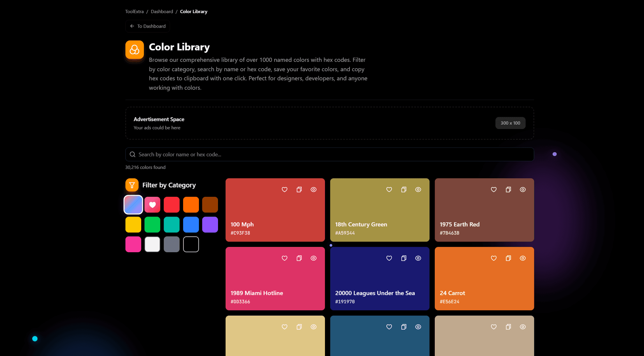View 20000 Leagues Under the Sea color

(418, 258)
